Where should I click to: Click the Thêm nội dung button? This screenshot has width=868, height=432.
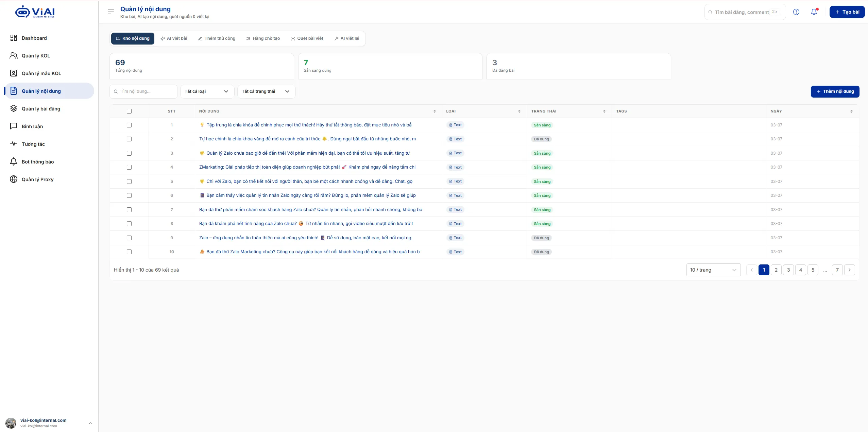tap(835, 91)
